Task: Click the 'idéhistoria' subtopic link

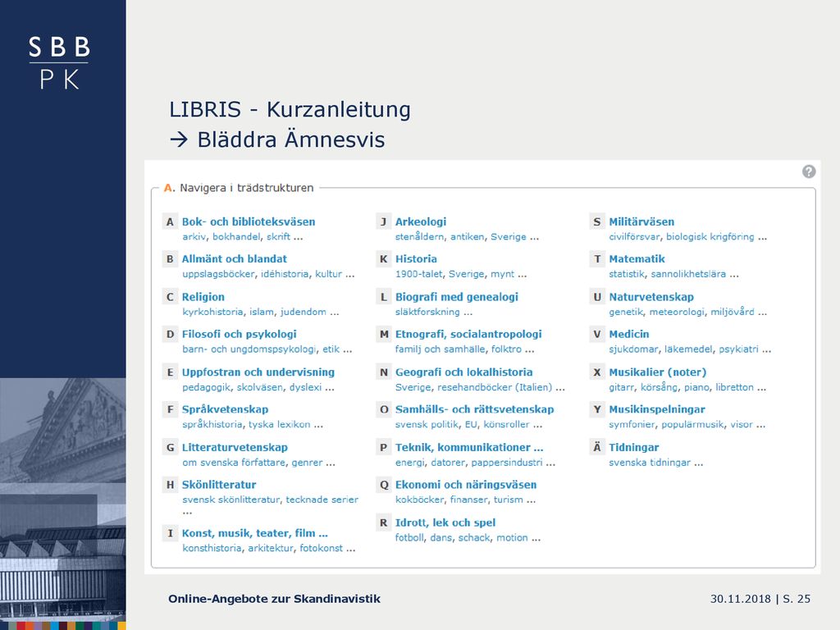Action: tap(285, 274)
